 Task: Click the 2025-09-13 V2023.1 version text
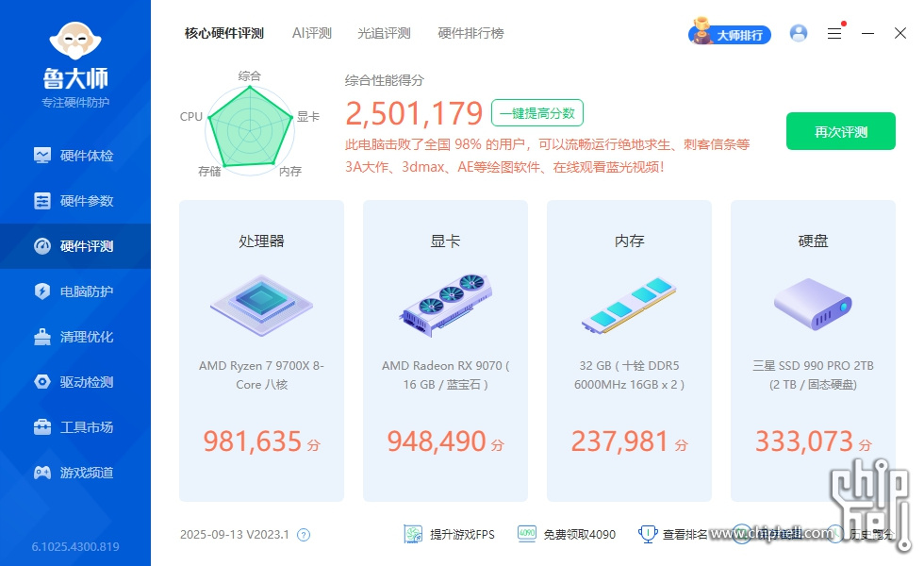tap(235, 535)
